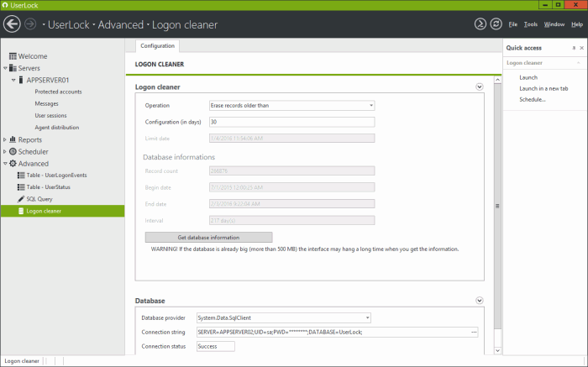Click the Table - UserStatus list icon
This screenshot has width=588, height=367.
click(x=21, y=187)
